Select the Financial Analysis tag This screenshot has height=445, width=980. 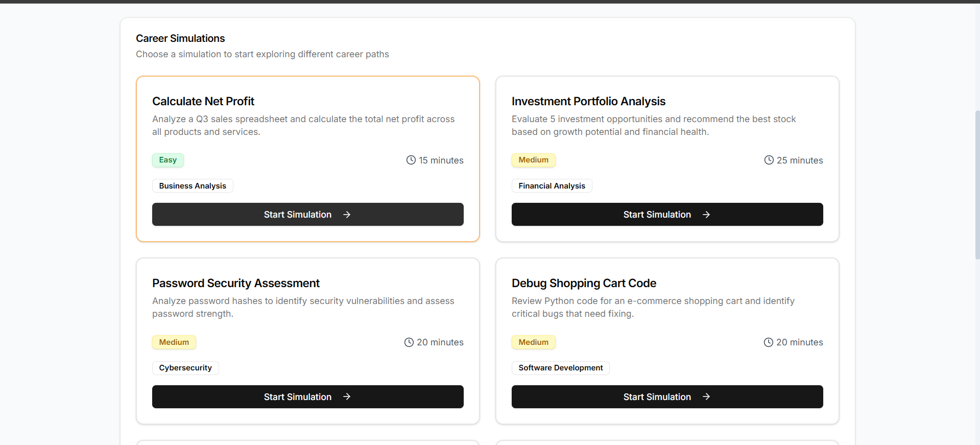pos(552,186)
